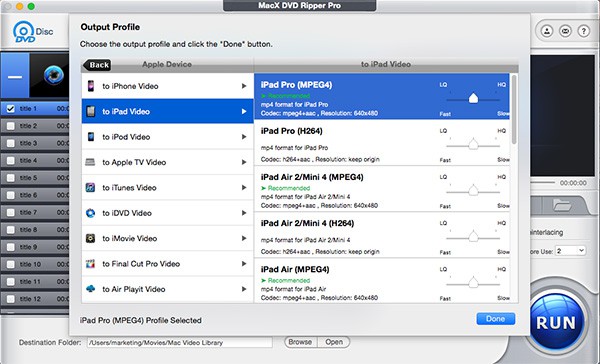600x364 pixels.
Task: Expand the to iTunes Video arrow
Action: click(244, 188)
